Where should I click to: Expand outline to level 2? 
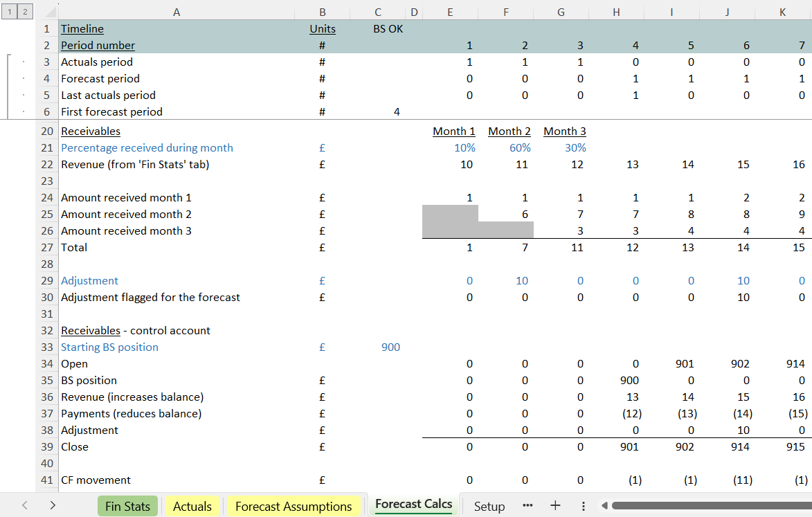25,12
